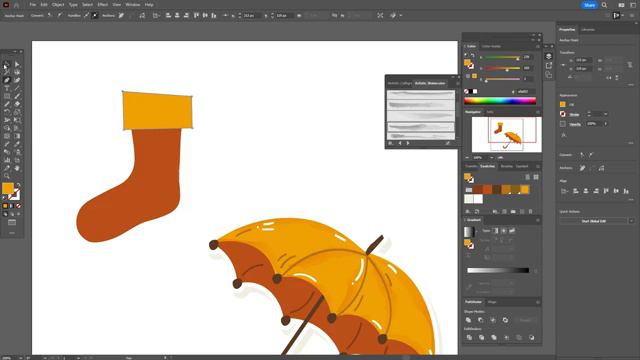Viewport: 640px width, 360px height.
Task: Open the Object menu
Action: tap(58, 4)
